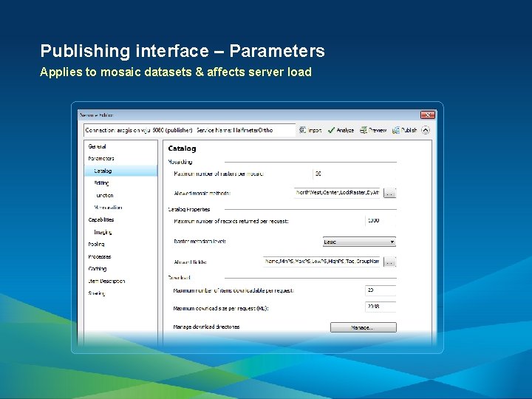Open ellipsis button for allowed fields
532x399 pixels.
click(389, 262)
